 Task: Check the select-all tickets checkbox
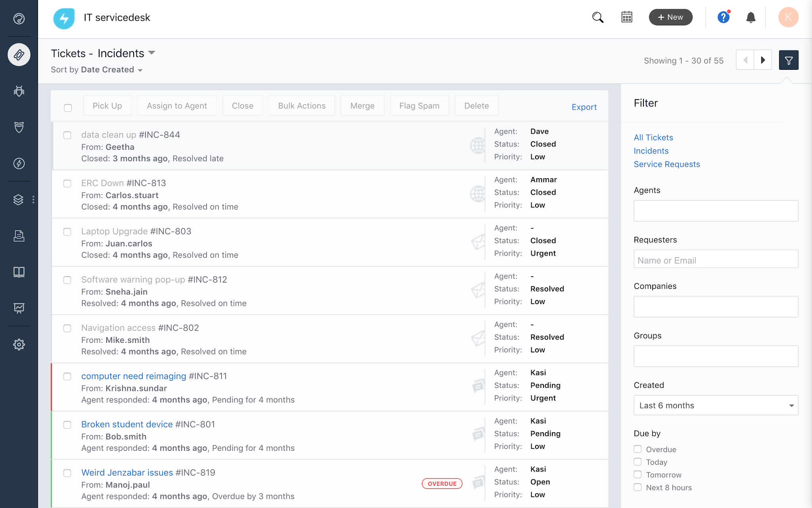[x=68, y=108]
